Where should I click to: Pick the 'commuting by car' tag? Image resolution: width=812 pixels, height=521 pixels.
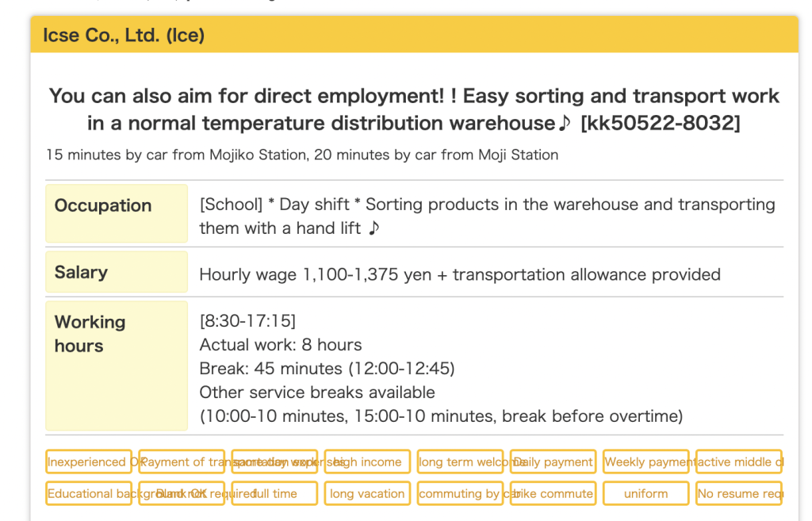click(460, 493)
